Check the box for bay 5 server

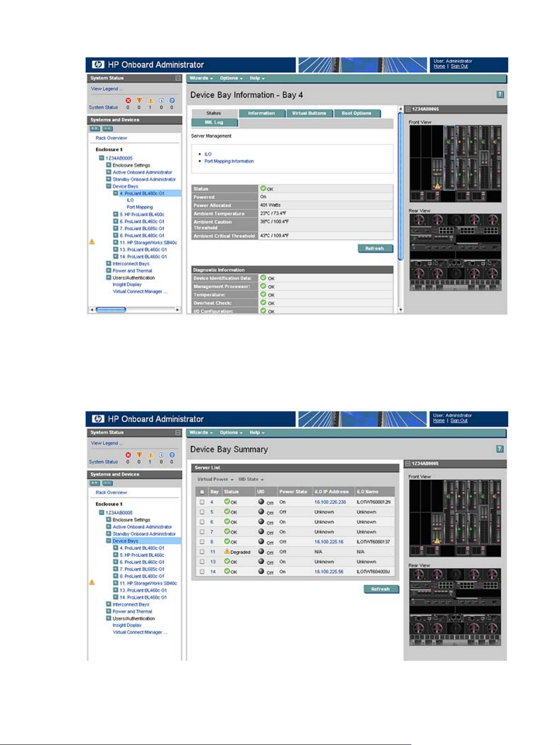(x=202, y=512)
